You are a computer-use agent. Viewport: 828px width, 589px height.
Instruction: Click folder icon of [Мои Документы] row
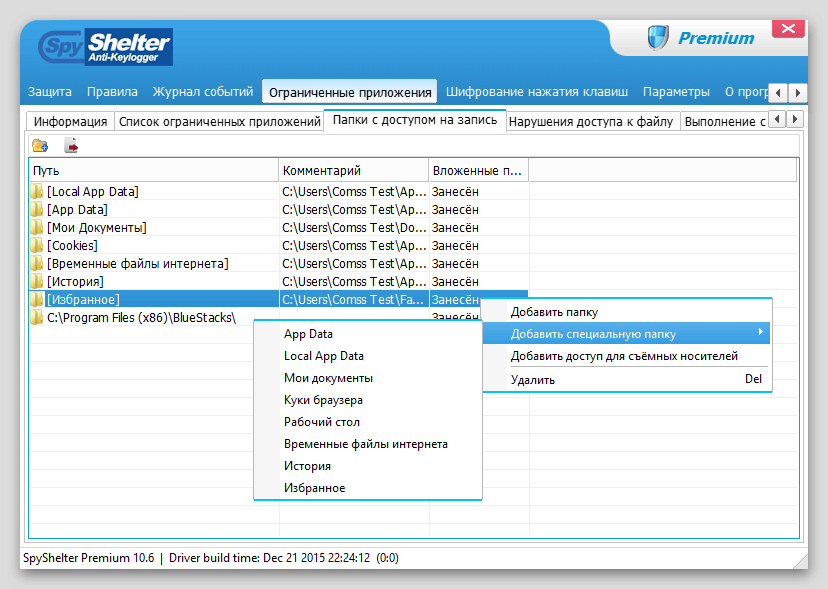[x=36, y=227]
